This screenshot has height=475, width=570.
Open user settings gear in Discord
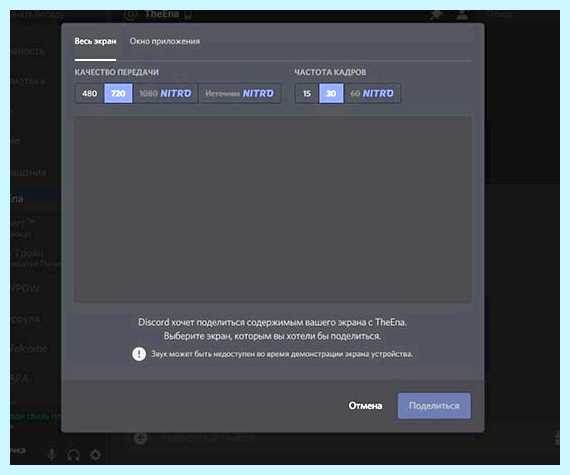point(95,455)
